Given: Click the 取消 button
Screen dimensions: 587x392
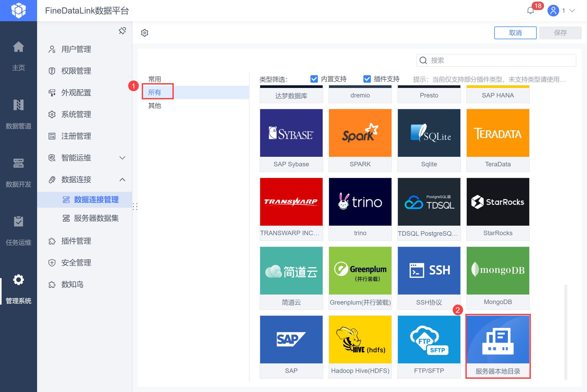Looking at the screenshot, I should (x=515, y=33).
